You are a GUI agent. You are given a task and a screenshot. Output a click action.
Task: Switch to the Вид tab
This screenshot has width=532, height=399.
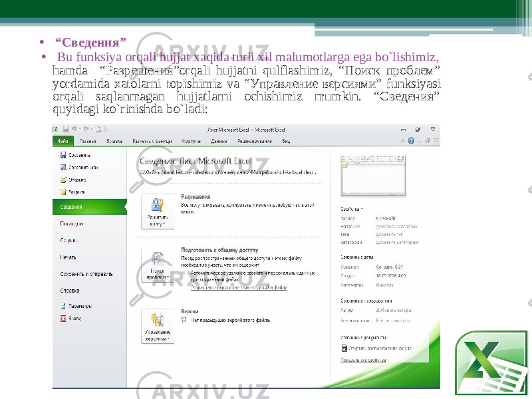[x=286, y=141]
